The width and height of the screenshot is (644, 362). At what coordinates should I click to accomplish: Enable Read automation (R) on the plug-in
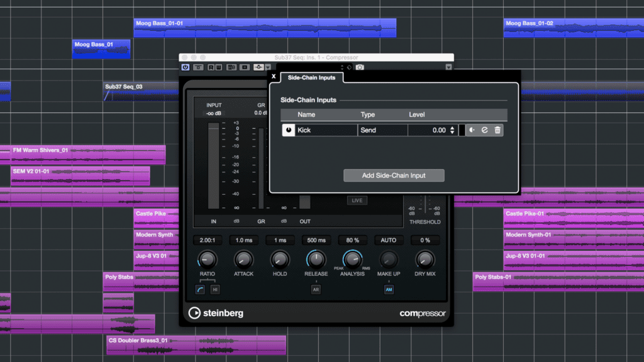(211, 67)
